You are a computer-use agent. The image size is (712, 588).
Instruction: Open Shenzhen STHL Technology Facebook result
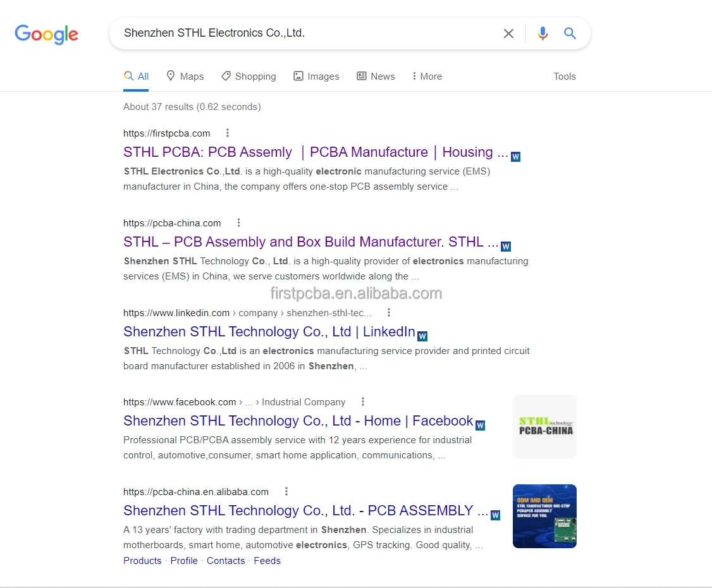(298, 421)
